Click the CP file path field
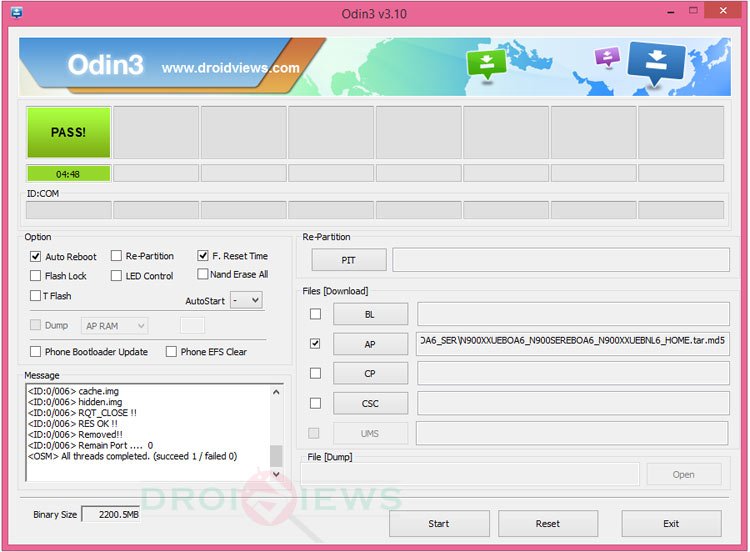 [573, 373]
